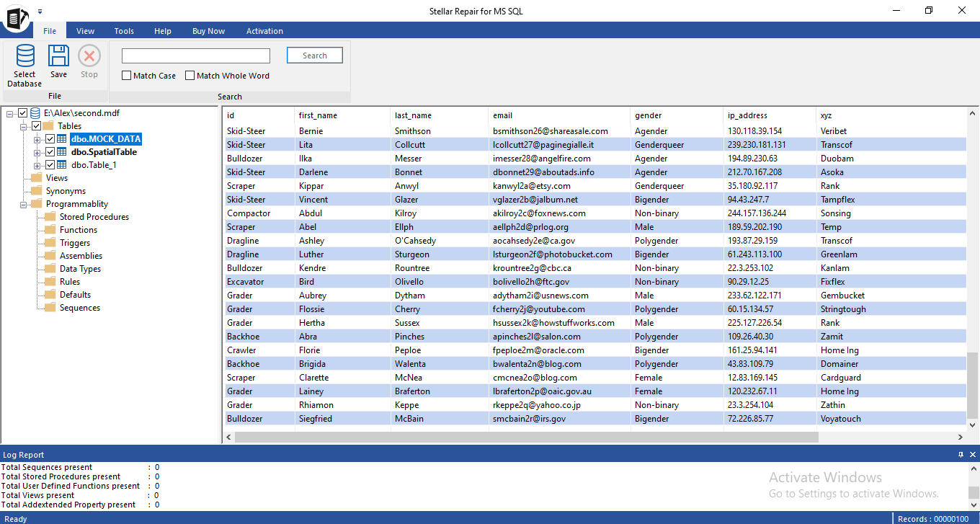
Task: Collapse the Programmablity node
Action: 24,204
